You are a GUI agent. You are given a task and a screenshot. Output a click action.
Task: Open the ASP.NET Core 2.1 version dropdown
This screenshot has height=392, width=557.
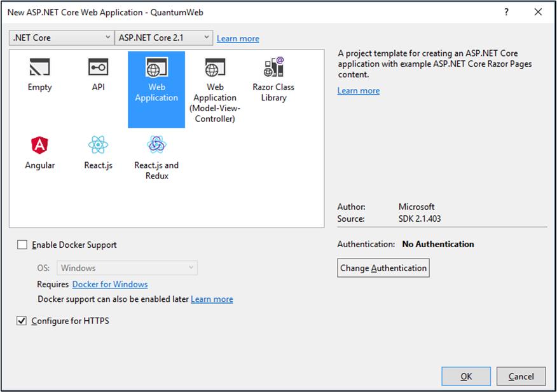point(164,37)
